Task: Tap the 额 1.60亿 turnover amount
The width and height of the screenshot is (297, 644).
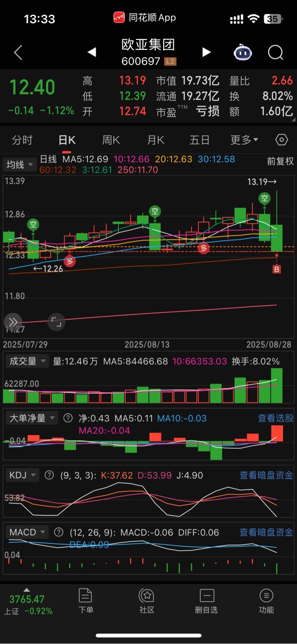Action: click(x=261, y=112)
